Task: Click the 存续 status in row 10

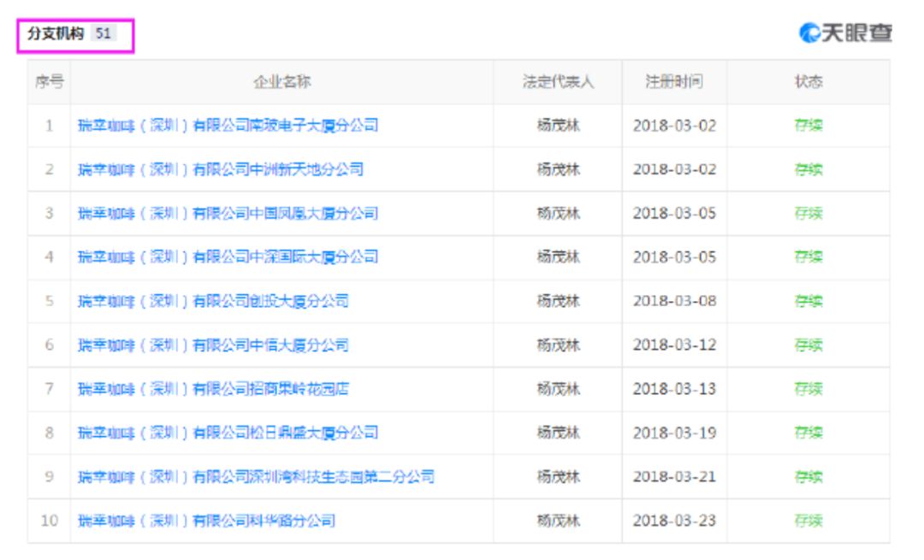Action: tap(808, 521)
